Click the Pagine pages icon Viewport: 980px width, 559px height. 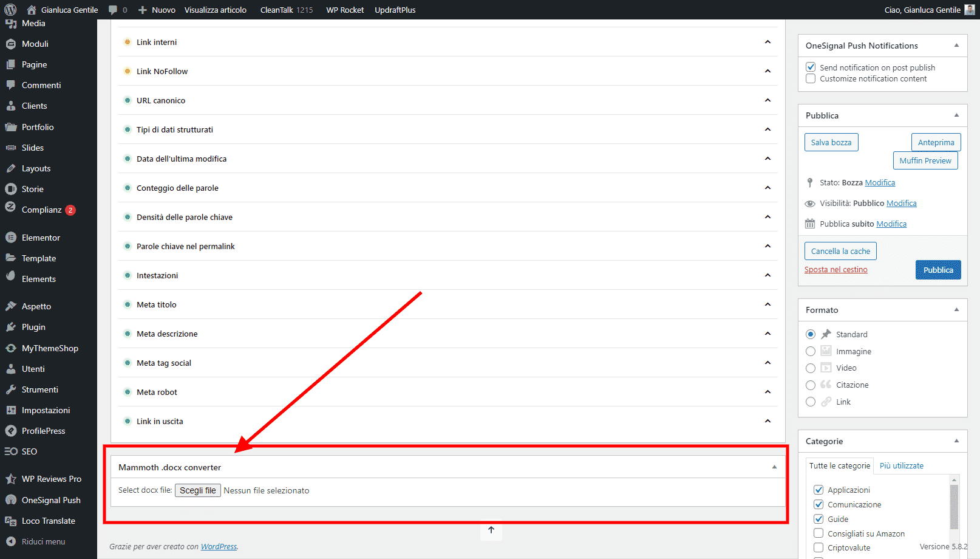10,64
